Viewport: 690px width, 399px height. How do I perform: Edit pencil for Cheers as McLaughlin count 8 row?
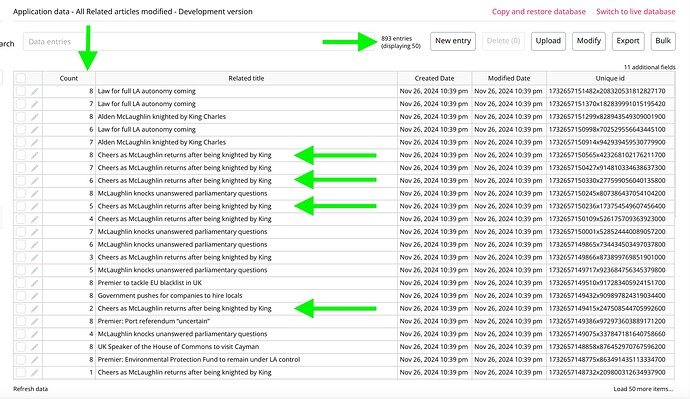point(34,155)
